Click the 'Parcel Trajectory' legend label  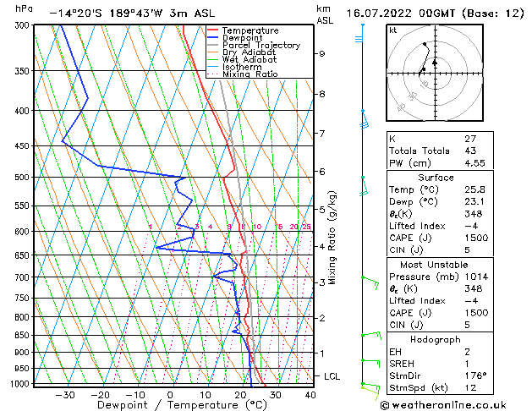click(x=261, y=45)
